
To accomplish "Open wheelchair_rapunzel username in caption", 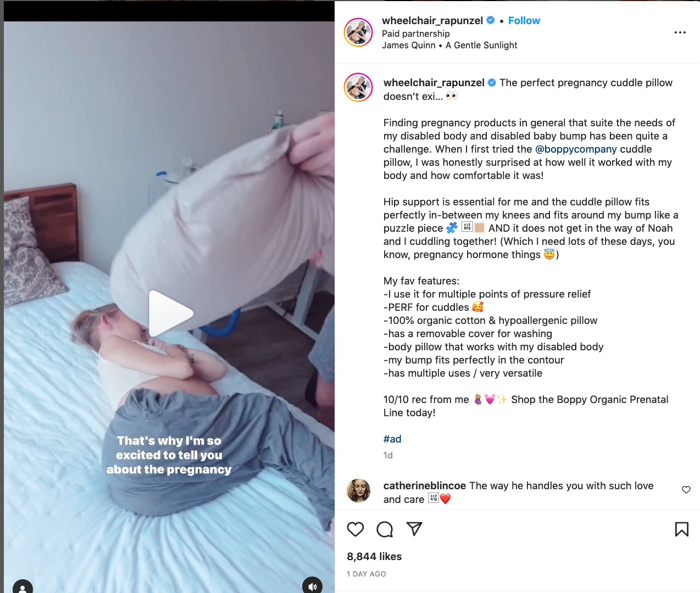I will tap(434, 83).
